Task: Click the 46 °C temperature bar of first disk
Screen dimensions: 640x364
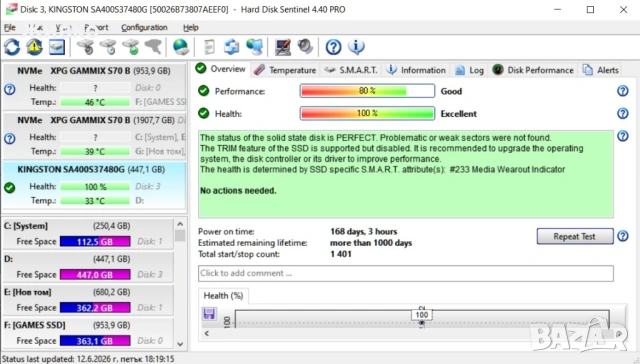Action: click(95, 102)
